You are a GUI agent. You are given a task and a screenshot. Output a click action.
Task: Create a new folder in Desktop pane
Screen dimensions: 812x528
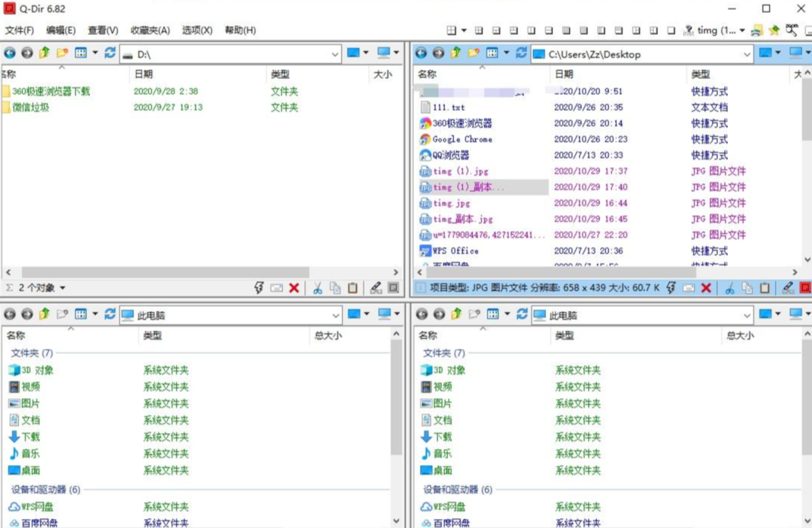(474, 53)
